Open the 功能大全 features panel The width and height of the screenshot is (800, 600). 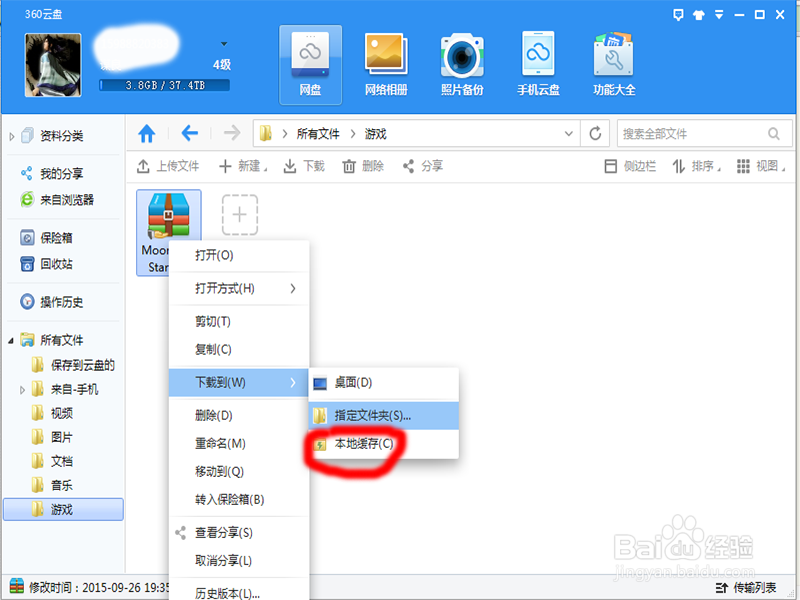pyautogui.click(x=612, y=60)
